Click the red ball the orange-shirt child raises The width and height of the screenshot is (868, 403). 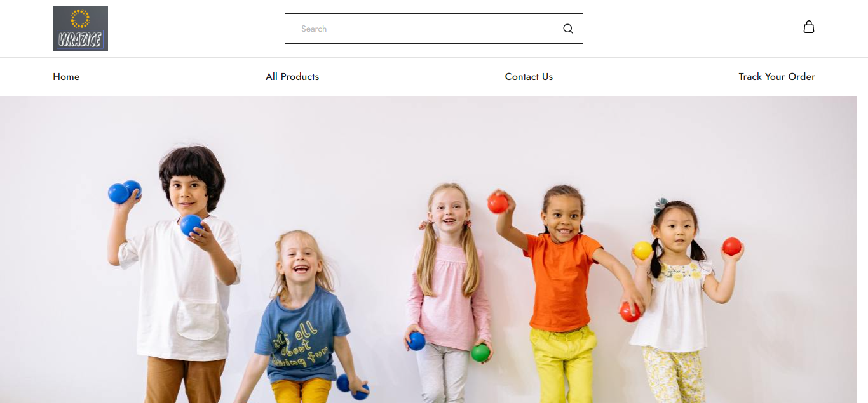(498, 203)
